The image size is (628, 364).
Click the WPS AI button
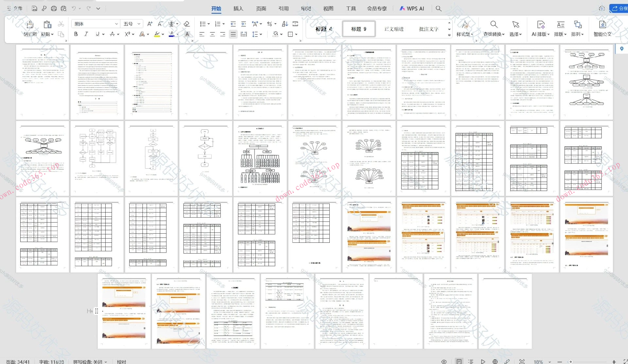click(x=412, y=8)
